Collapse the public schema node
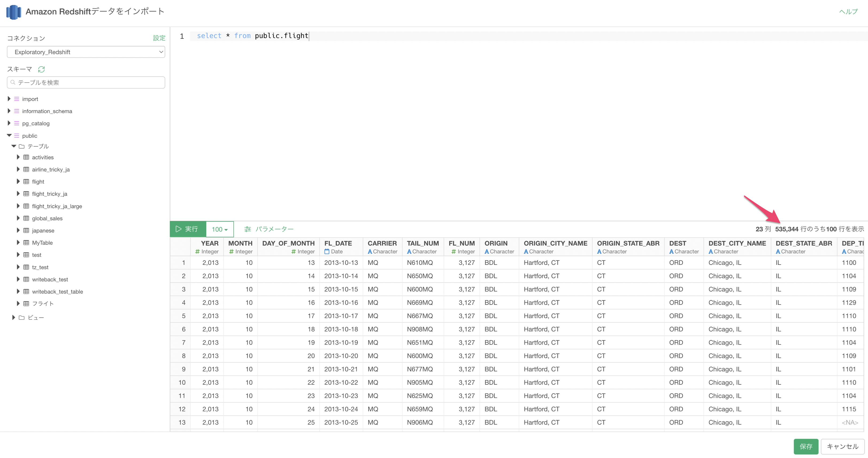868x458 pixels. [9, 135]
